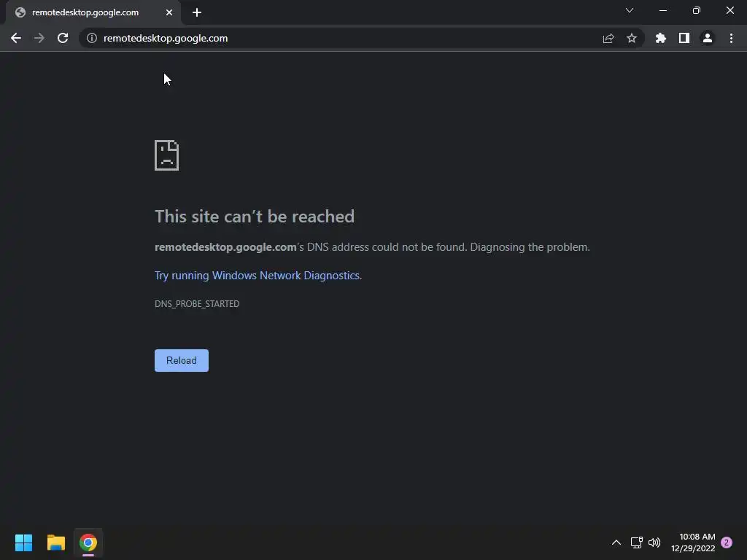Open the Windows Start menu
The width and height of the screenshot is (747, 560).
point(23,542)
